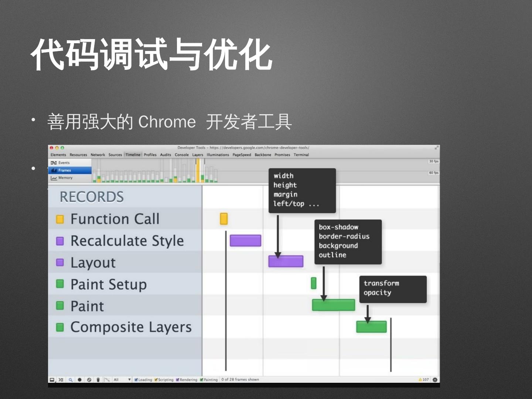Select the Timeline tab

pyautogui.click(x=133, y=155)
